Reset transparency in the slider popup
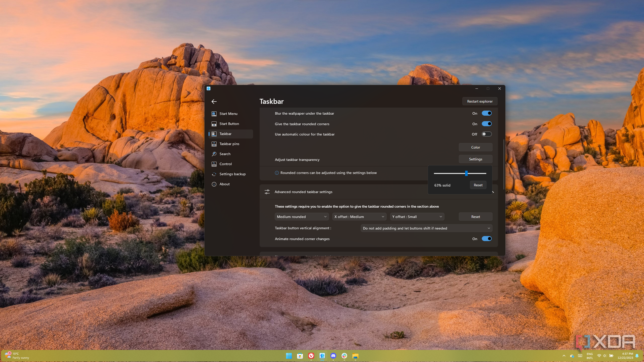The height and width of the screenshot is (362, 644). [x=478, y=185]
